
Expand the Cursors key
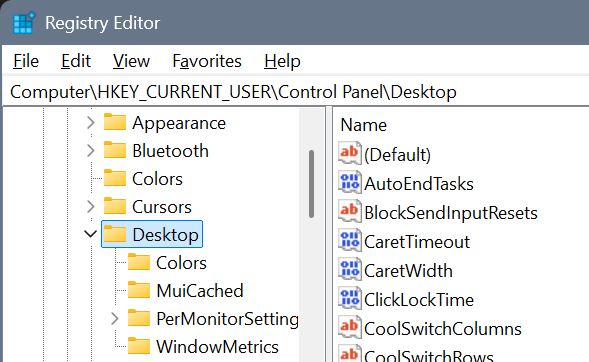(91, 207)
